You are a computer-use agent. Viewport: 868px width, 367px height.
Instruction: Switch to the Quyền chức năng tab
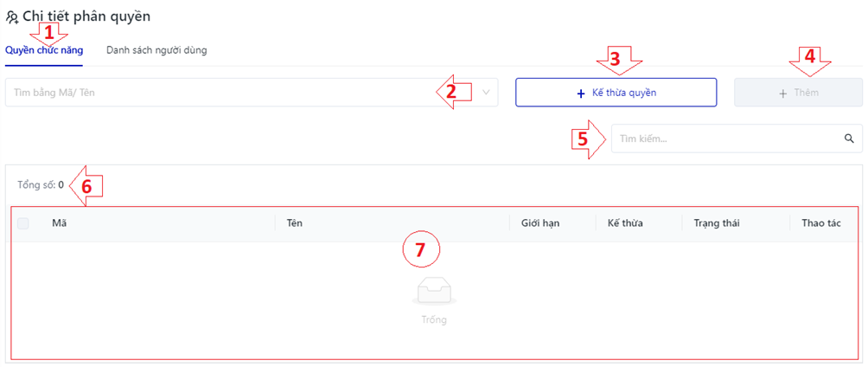click(x=44, y=50)
